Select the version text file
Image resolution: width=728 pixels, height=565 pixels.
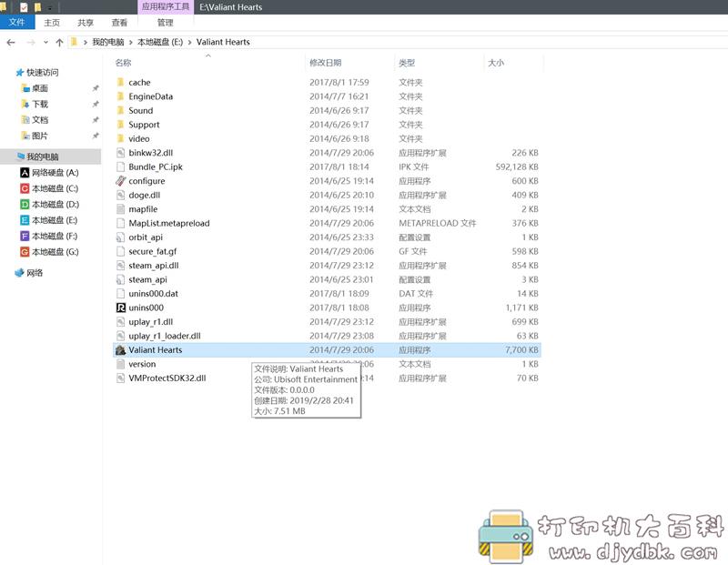142,364
